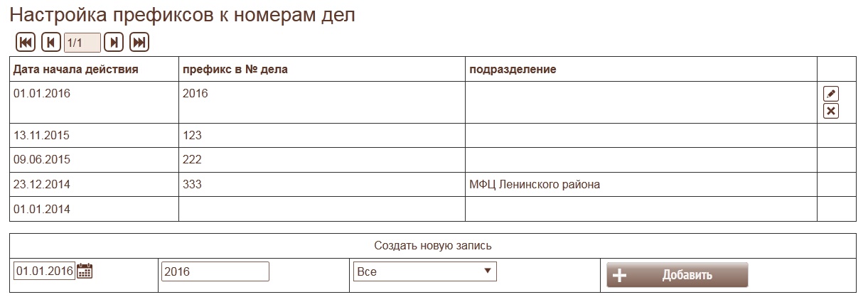Go to the next page of records
The width and height of the screenshot is (868, 302).
pyautogui.click(x=114, y=43)
